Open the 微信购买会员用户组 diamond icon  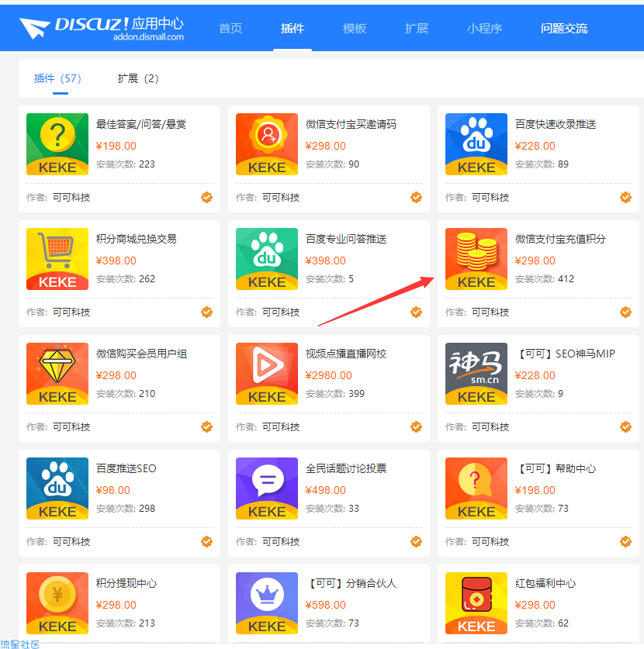(x=57, y=373)
